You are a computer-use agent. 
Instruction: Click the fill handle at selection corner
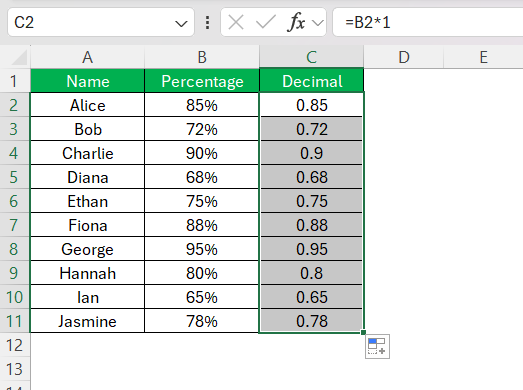(x=363, y=332)
